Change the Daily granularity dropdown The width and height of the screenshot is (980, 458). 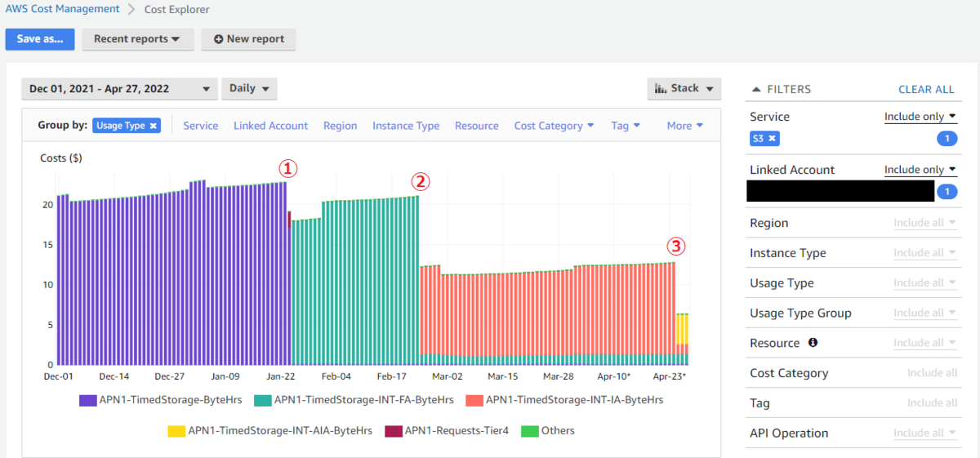pyautogui.click(x=249, y=88)
